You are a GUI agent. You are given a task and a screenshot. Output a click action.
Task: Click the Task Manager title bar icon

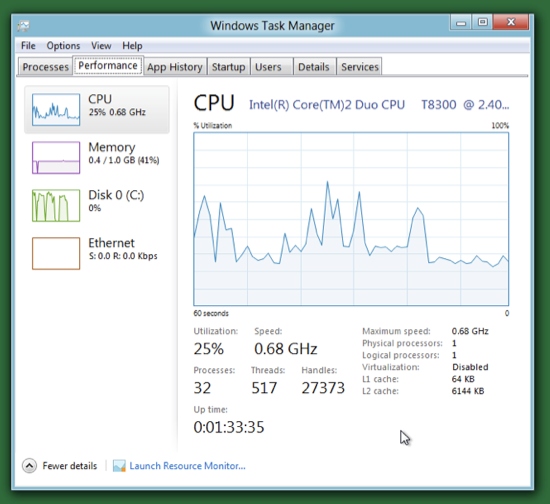[x=24, y=26]
